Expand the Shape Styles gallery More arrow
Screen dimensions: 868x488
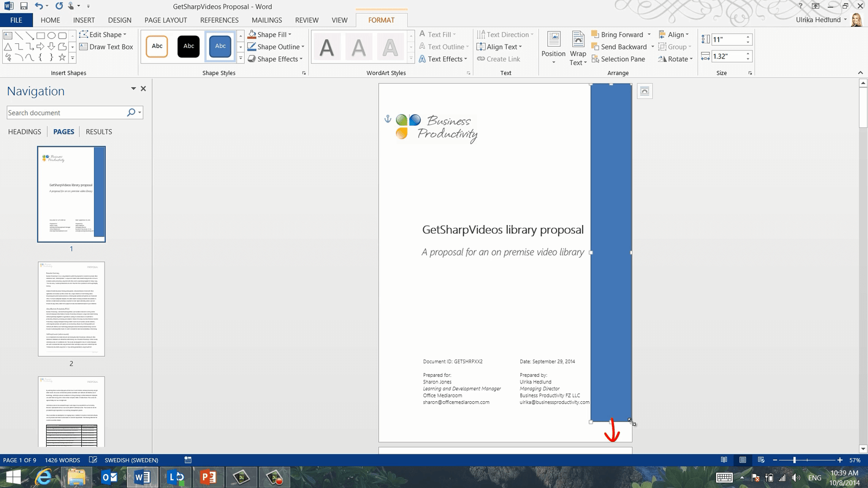(241, 59)
